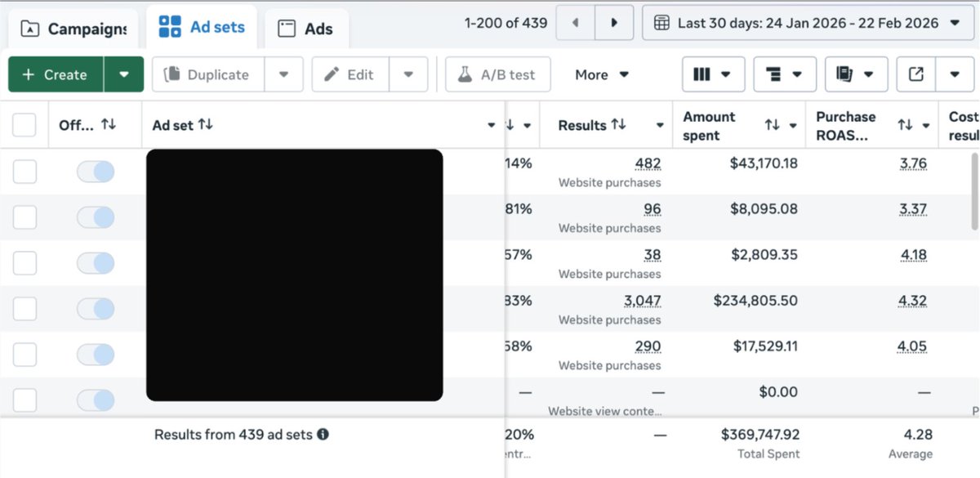Toggle off the ad set with 3,047 results
Viewport: 980px width, 478px height.
click(x=96, y=309)
